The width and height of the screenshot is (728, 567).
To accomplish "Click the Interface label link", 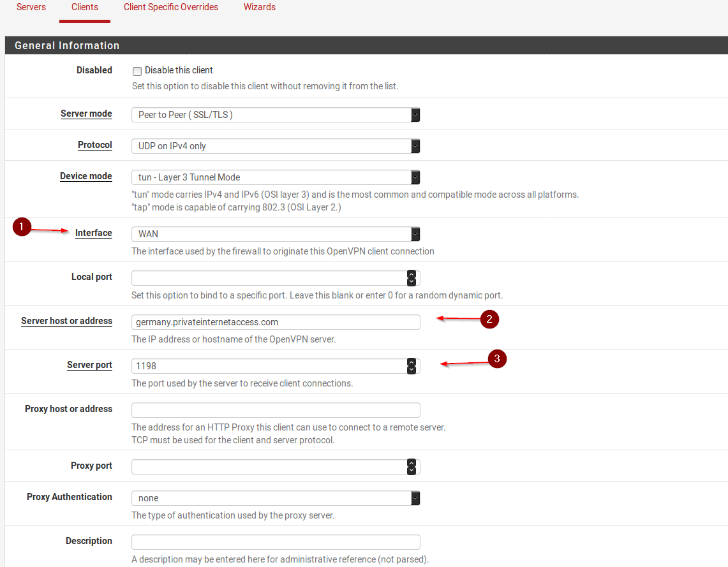I will click(x=93, y=233).
